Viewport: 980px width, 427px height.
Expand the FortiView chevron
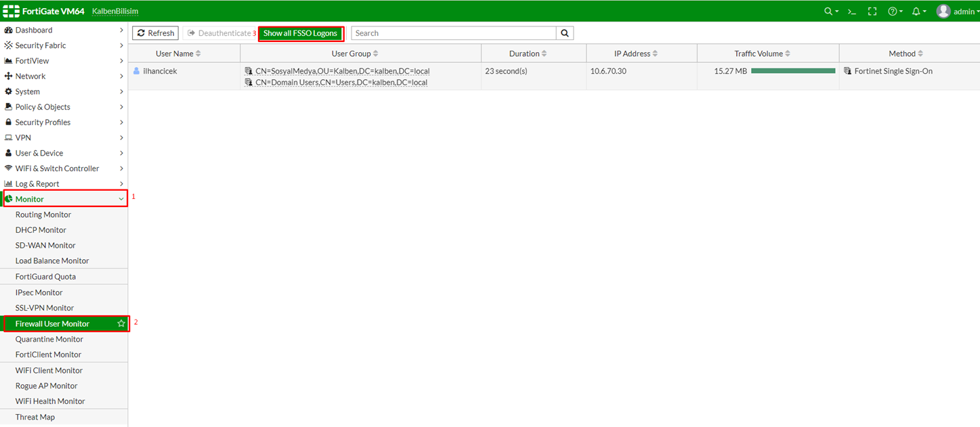[x=121, y=61]
